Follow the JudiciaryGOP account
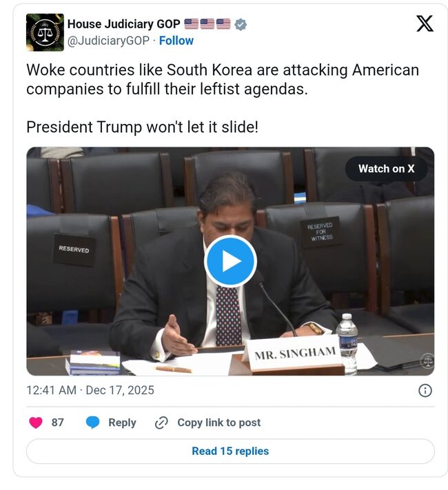The height and width of the screenshot is (490, 448). point(176,41)
